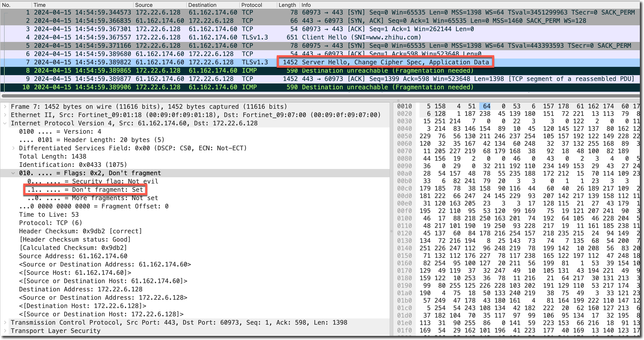Select packet 2 with SYN, ACK info

[x=320, y=21]
